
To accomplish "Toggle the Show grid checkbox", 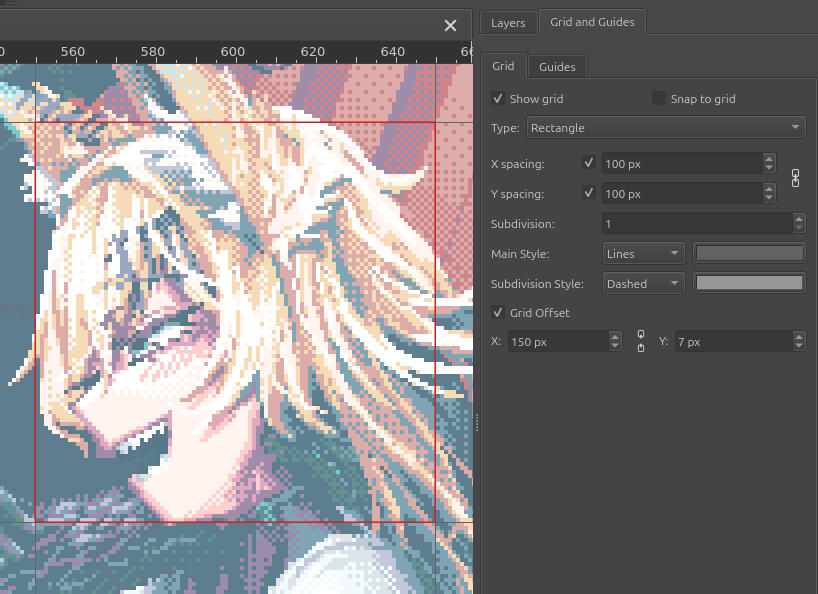I will pos(498,99).
